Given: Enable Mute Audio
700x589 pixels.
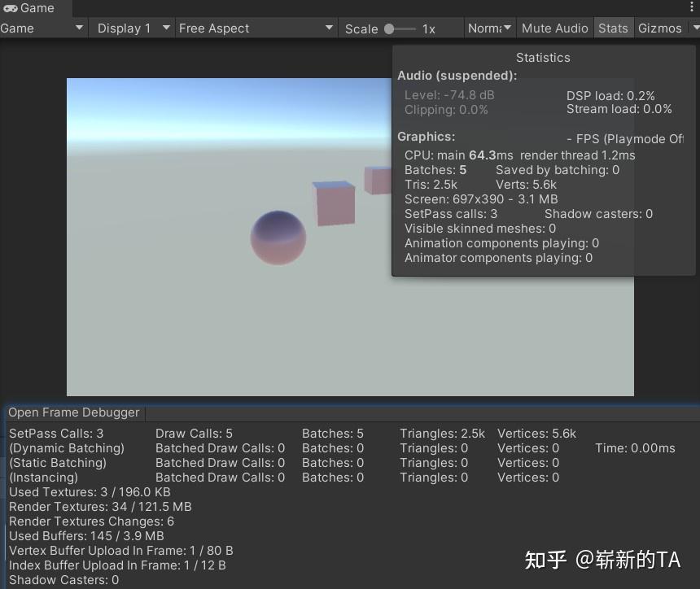Looking at the screenshot, I should click(554, 28).
